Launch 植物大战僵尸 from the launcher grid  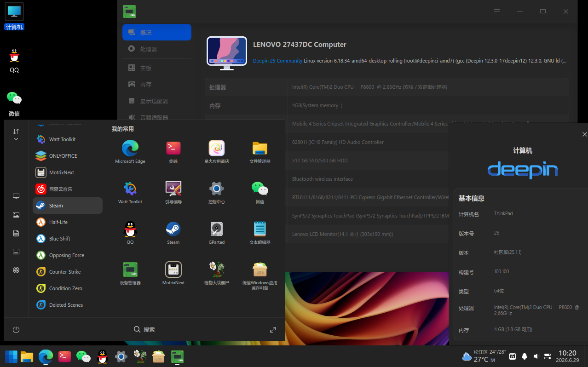pyautogui.click(x=217, y=273)
